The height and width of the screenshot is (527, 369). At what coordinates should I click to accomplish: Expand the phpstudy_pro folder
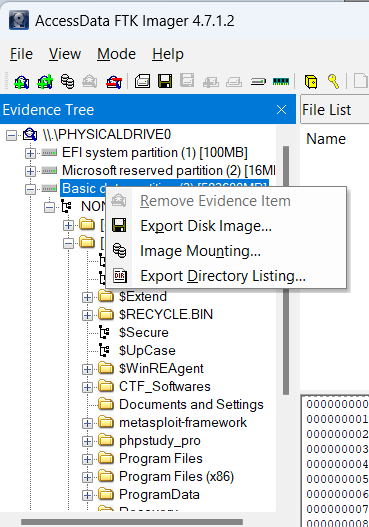coord(87,441)
